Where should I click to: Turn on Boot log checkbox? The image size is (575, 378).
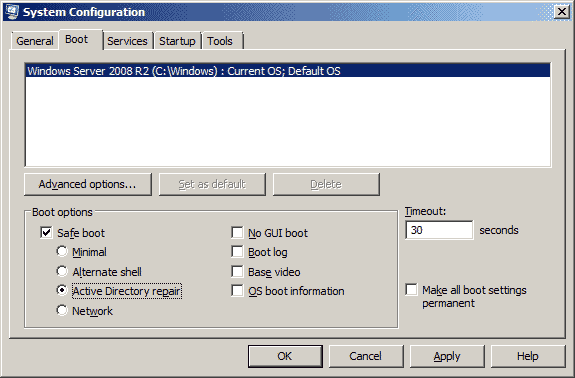point(237,252)
